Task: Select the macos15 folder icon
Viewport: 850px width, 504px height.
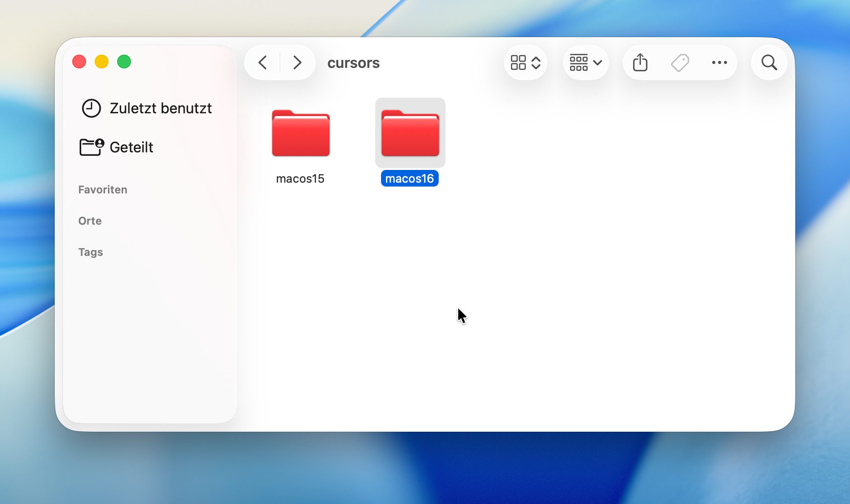Action: tap(300, 133)
